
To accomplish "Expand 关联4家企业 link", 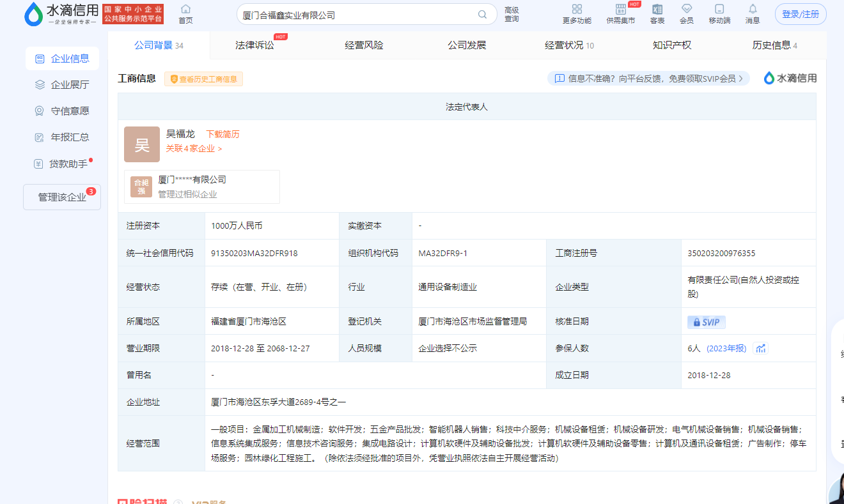I will click(194, 148).
